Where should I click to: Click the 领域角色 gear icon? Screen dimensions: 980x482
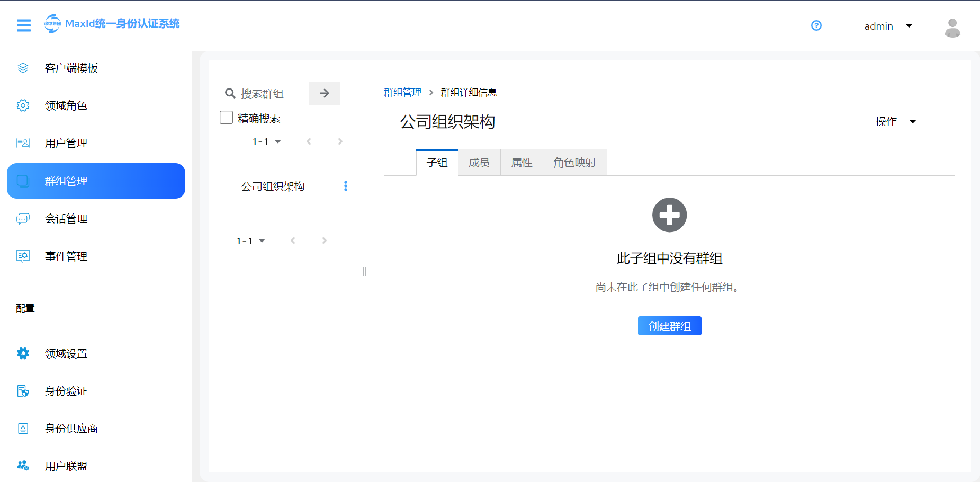23,105
